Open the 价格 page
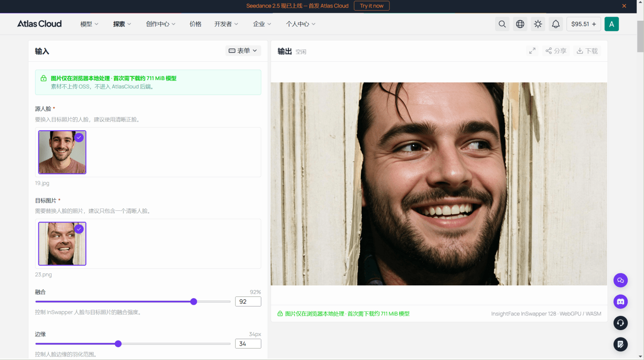The image size is (644, 360). [195, 24]
